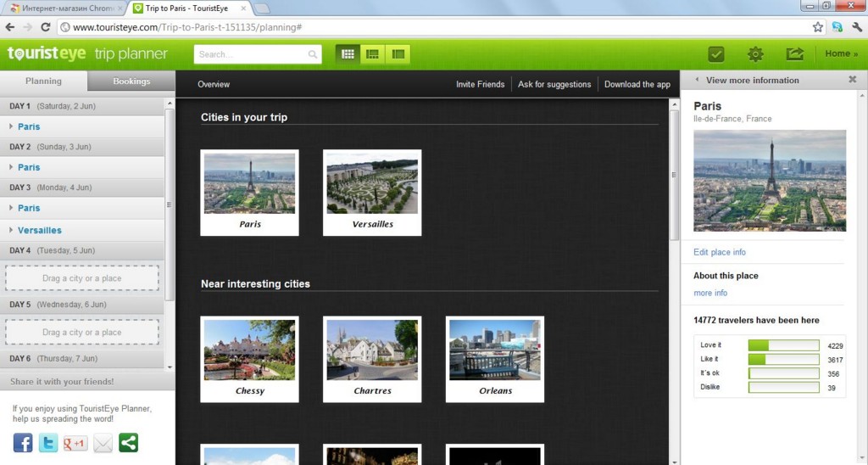Switch to the Bookings tab
This screenshot has width=868, height=465.
(x=131, y=81)
